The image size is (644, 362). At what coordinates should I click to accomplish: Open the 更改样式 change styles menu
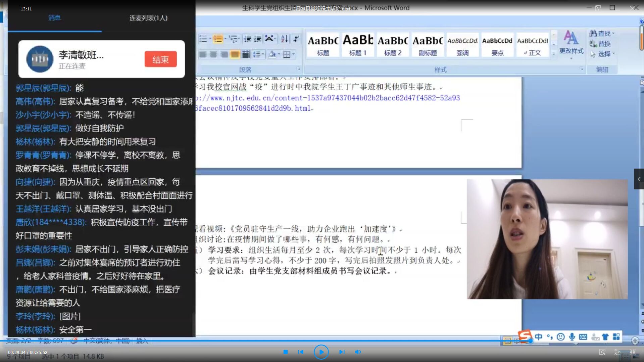[571, 45]
